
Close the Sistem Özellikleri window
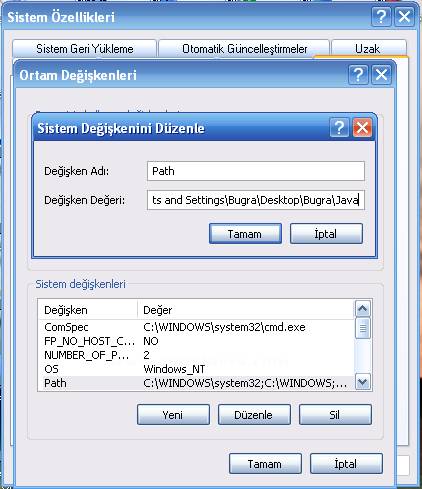pyautogui.click(x=404, y=16)
